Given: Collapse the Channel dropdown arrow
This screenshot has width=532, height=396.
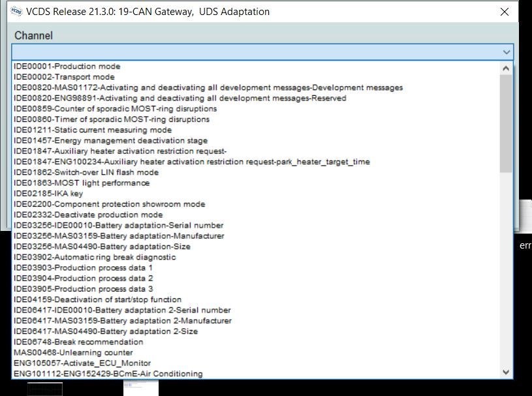Looking at the screenshot, I should point(506,52).
